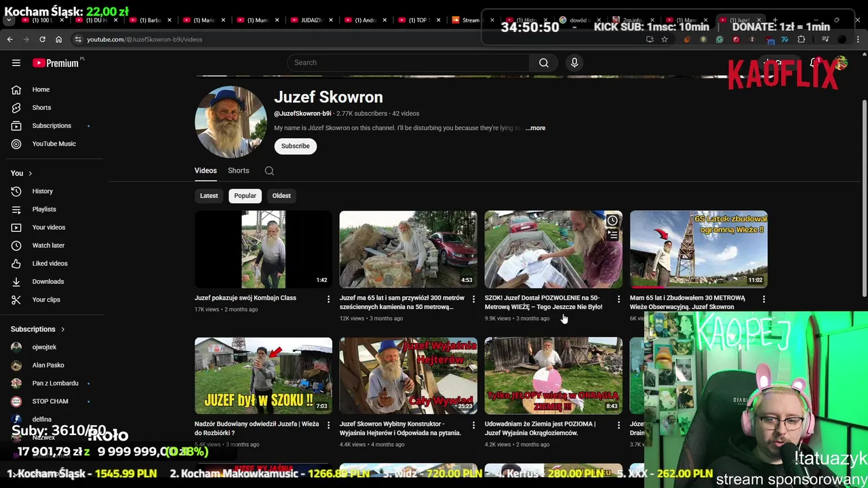
Task: Open browser home page button
Action: pos(58,39)
